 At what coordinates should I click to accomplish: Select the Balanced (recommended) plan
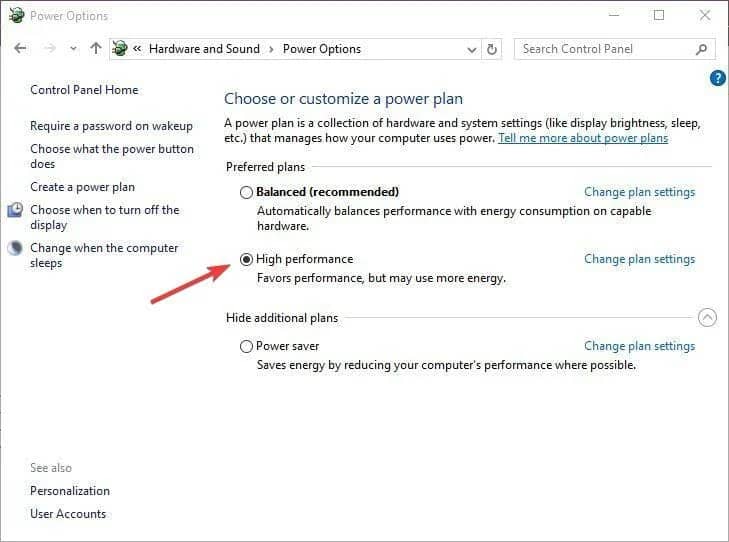click(x=246, y=192)
